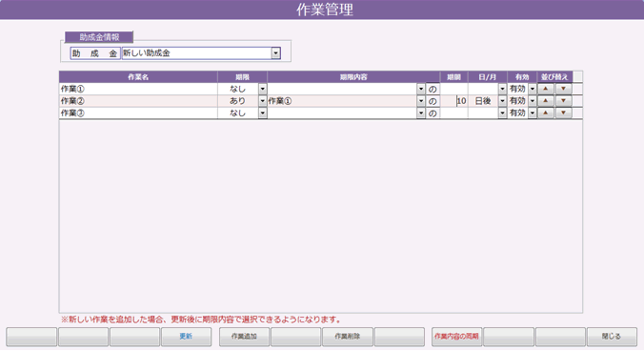This screenshot has width=644, height=351.
Task: Click なし value in 作業① row
Action: coord(237,89)
